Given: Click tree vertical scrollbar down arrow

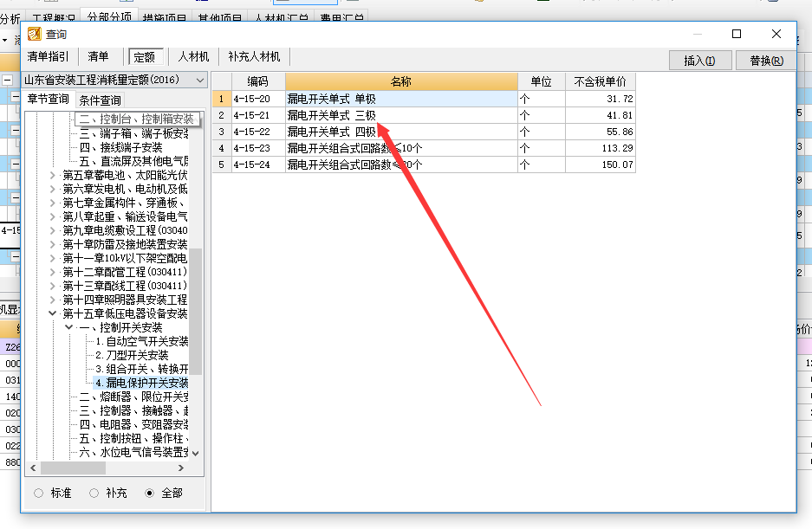Looking at the screenshot, I should tap(195, 454).
